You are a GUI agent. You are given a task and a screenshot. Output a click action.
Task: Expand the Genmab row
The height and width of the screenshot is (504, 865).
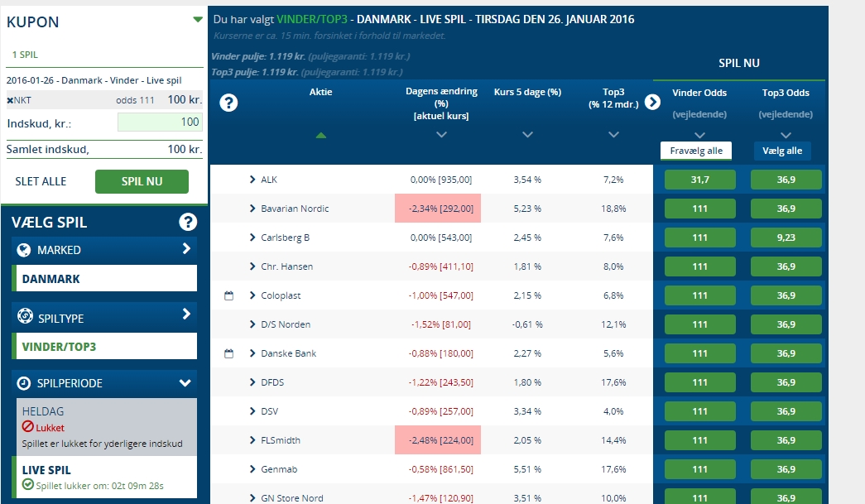pos(252,469)
